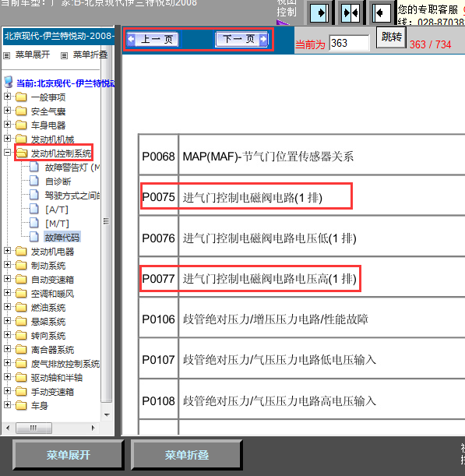Collapse the 发动机控制系统 tree node
The image size is (465, 476).
pyautogui.click(x=7, y=153)
